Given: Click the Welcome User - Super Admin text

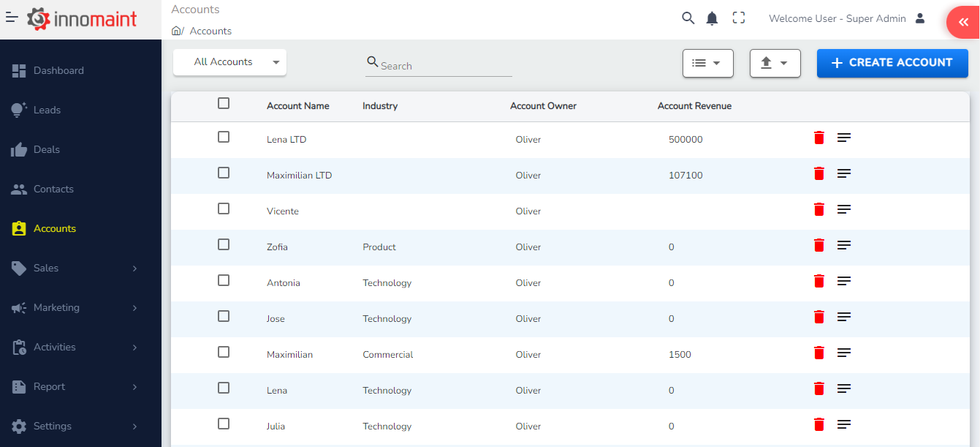Looking at the screenshot, I should 837,18.
